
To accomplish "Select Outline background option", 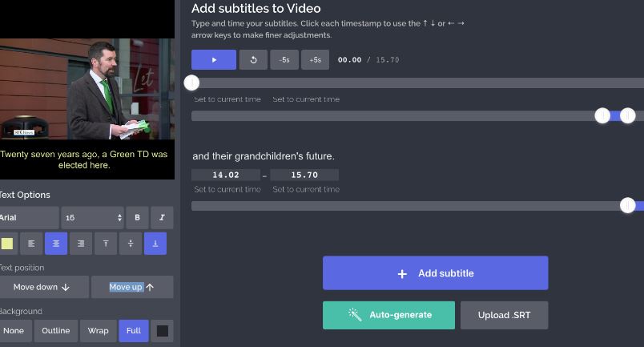I will coord(56,330).
